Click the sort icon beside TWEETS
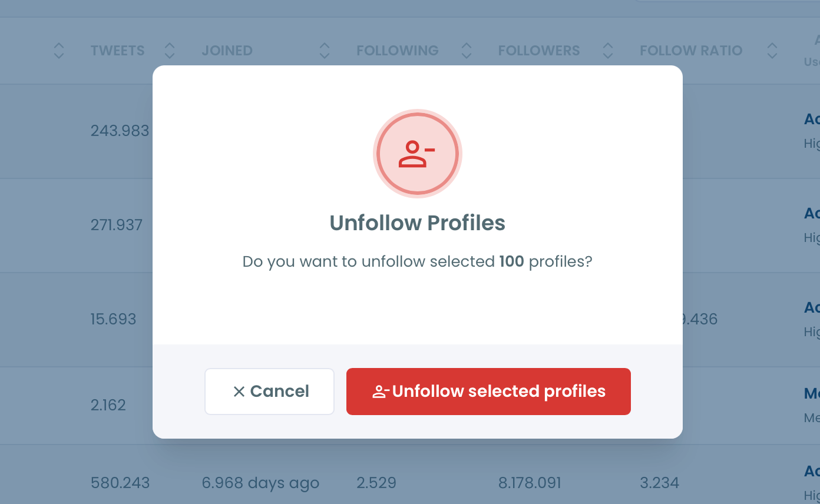 [169, 51]
